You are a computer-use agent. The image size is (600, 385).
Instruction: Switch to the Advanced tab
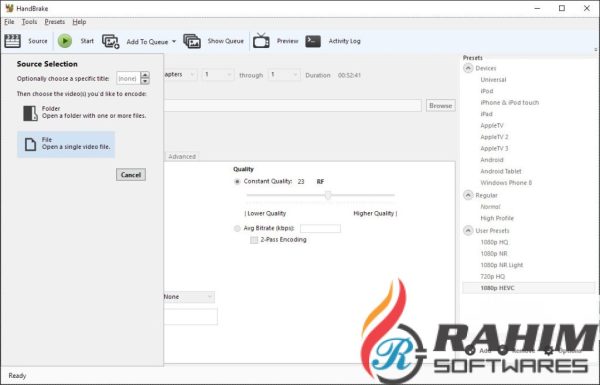182,157
